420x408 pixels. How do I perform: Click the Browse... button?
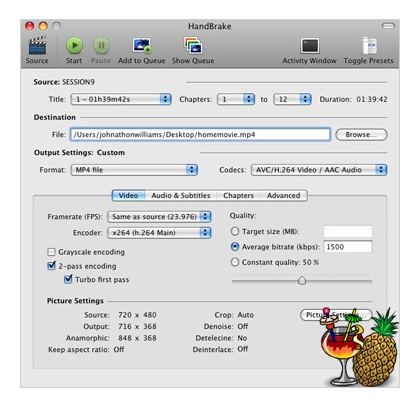[361, 135]
